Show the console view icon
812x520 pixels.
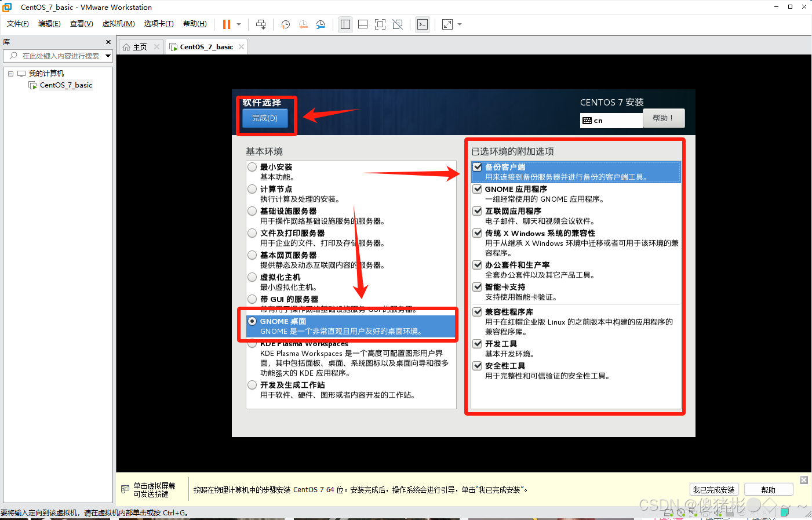click(423, 24)
